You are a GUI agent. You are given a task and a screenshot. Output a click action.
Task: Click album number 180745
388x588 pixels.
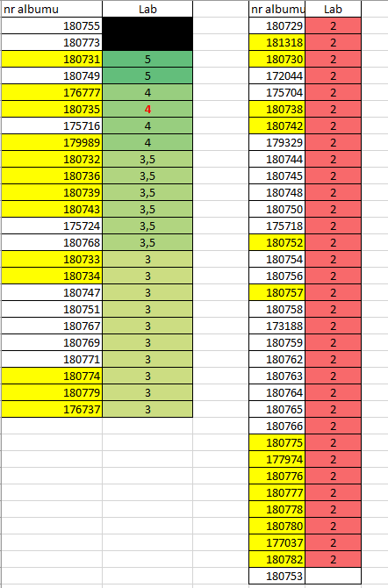point(277,176)
